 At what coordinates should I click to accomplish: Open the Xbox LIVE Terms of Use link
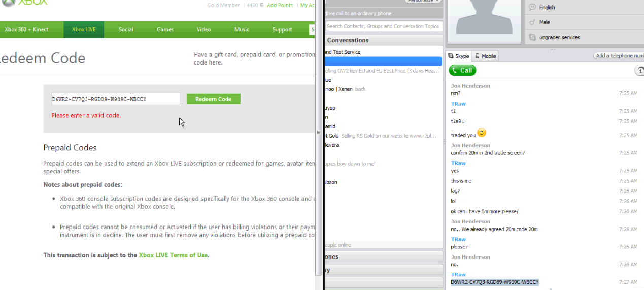point(173,255)
